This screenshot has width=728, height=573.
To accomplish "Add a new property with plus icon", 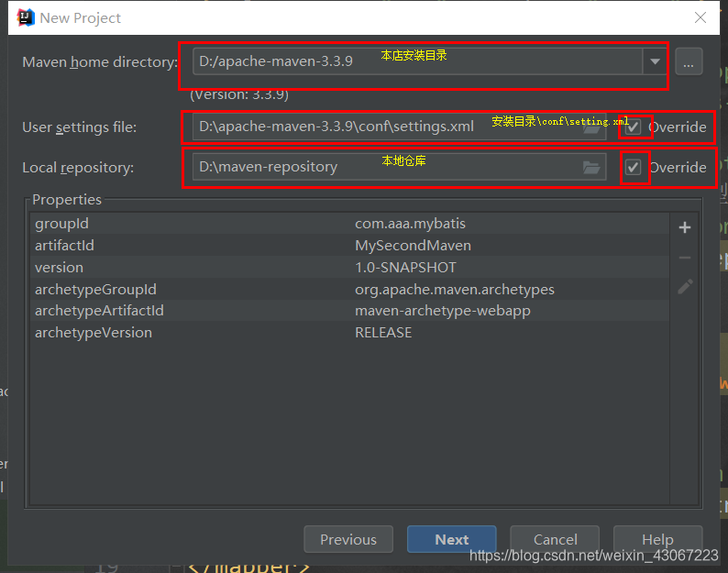I will pyautogui.click(x=685, y=227).
